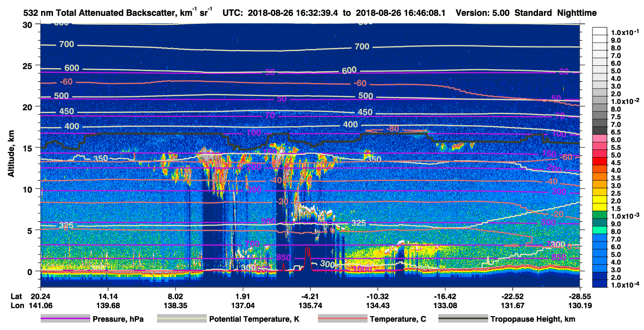The image size is (644, 330).
Task: Click latitude value 1.91
Action: (x=242, y=296)
